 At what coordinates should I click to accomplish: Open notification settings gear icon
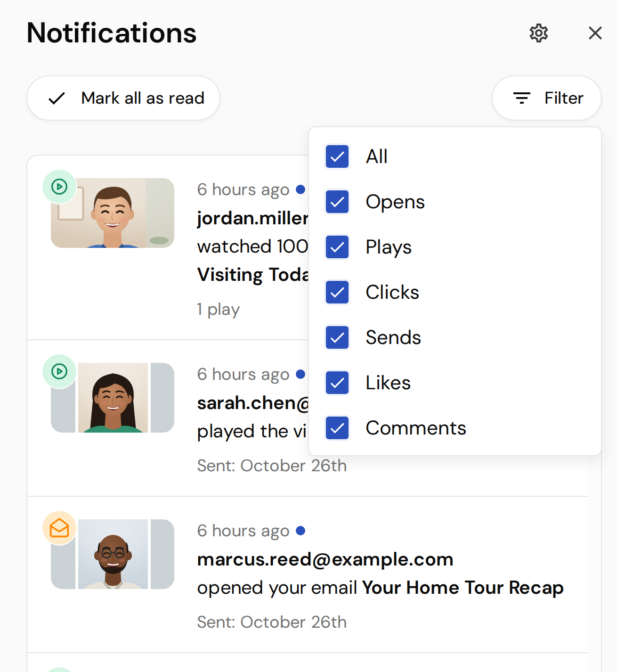point(539,33)
